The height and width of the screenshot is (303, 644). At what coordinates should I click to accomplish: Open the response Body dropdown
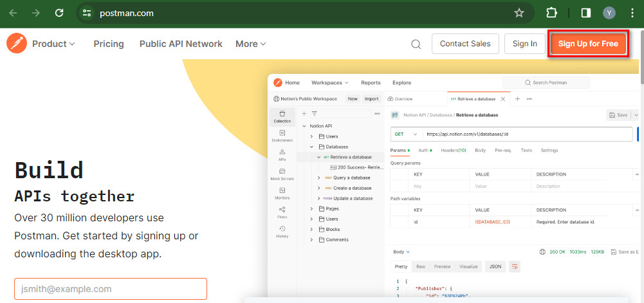pos(401,252)
